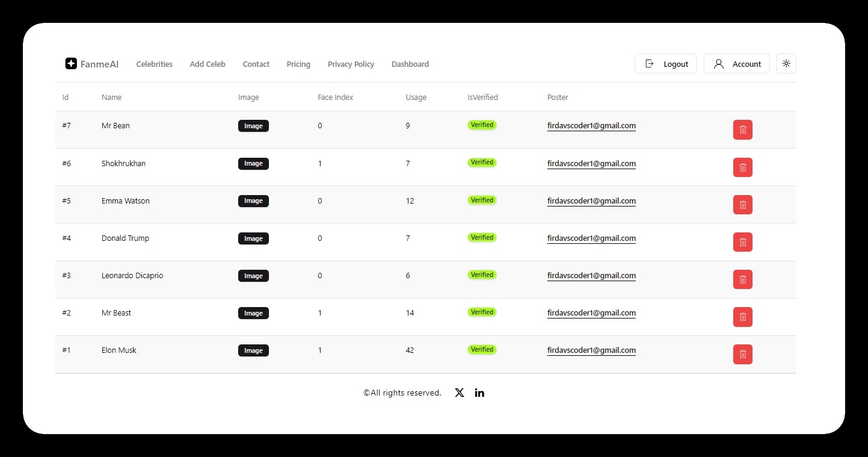The image size is (868, 457).
Task: Open poster email in Mr Bean row
Action: tap(591, 126)
